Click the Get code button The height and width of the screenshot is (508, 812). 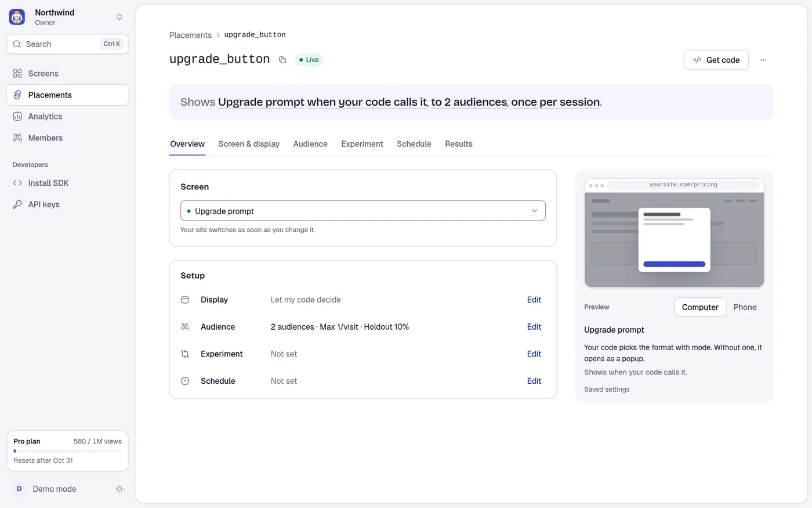tap(716, 60)
